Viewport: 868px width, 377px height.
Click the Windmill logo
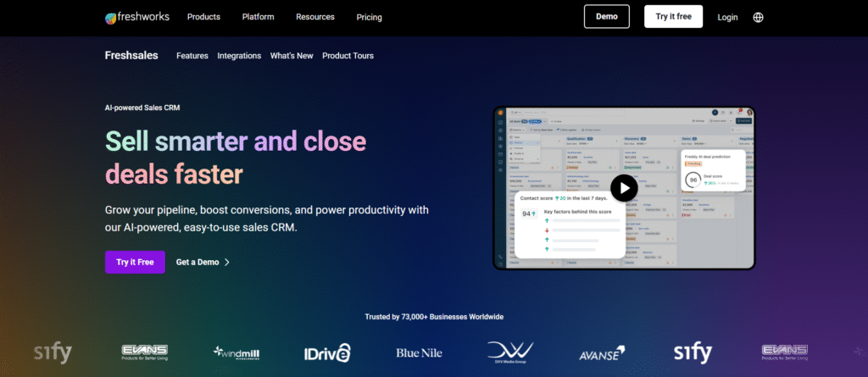(236, 352)
